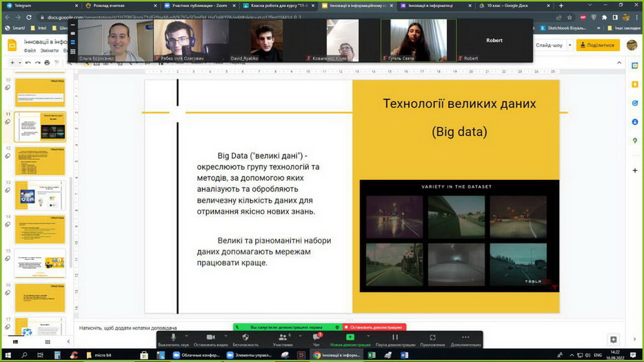Expand participants options arrow in Zoom
The width and height of the screenshot is (644, 362).
point(300,336)
